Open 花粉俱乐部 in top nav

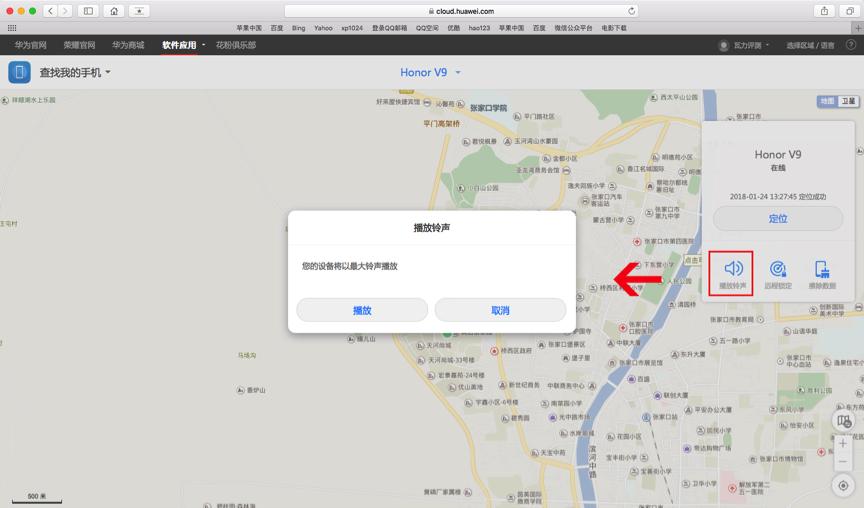click(x=236, y=45)
